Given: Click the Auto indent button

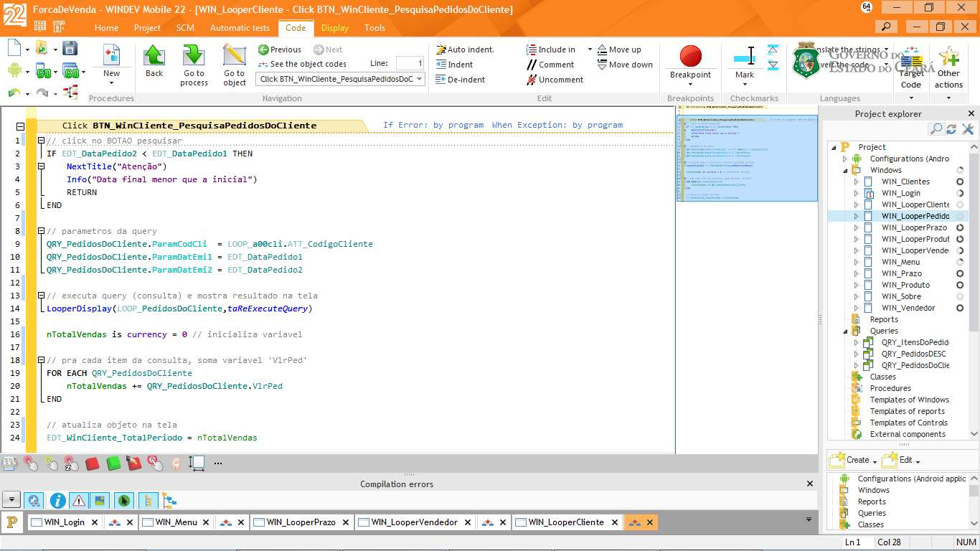Looking at the screenshot, I should 465,50.
